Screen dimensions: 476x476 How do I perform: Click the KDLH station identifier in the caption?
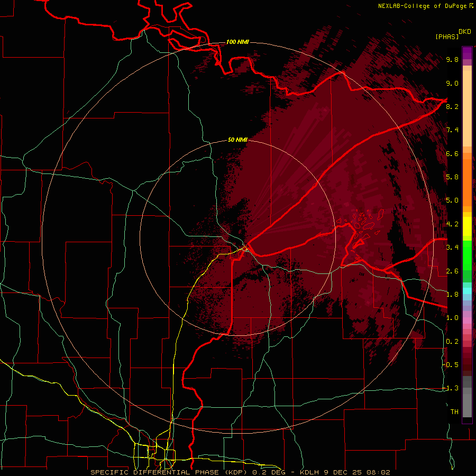[x=309, y=472]
